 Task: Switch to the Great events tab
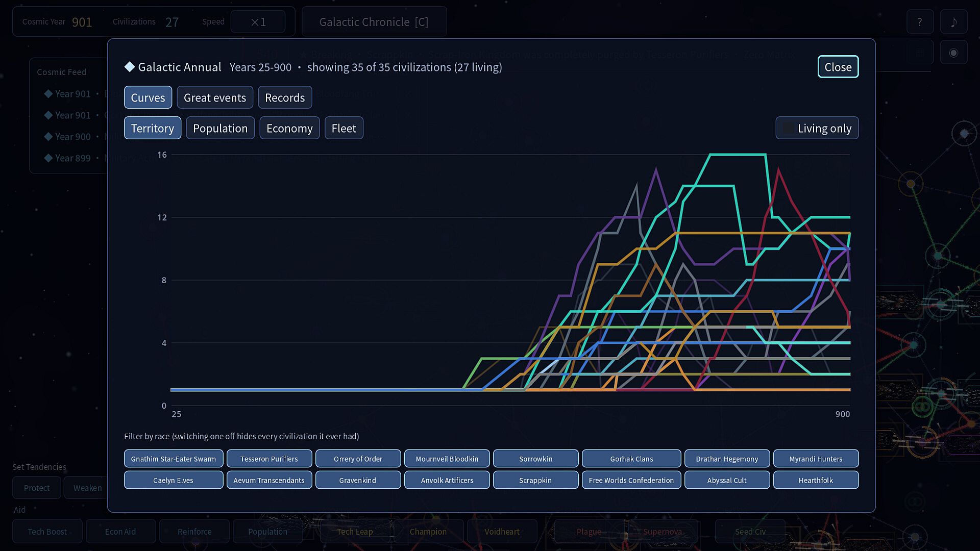(215, 97)
